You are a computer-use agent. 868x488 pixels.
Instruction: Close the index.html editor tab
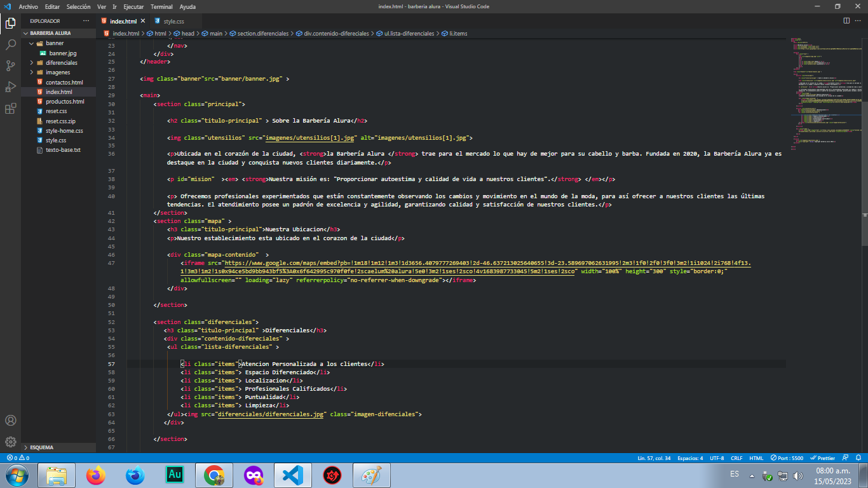tap(142, 22)
